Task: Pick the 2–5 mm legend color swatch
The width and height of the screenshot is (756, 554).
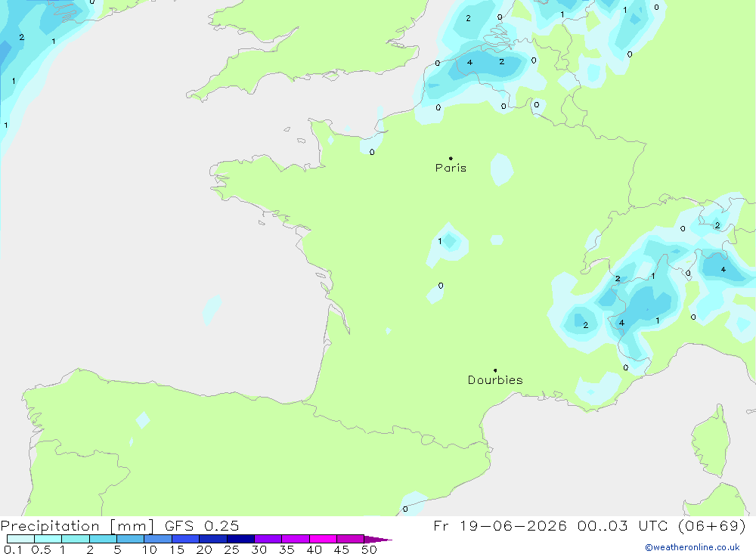Action: (103, 539)
